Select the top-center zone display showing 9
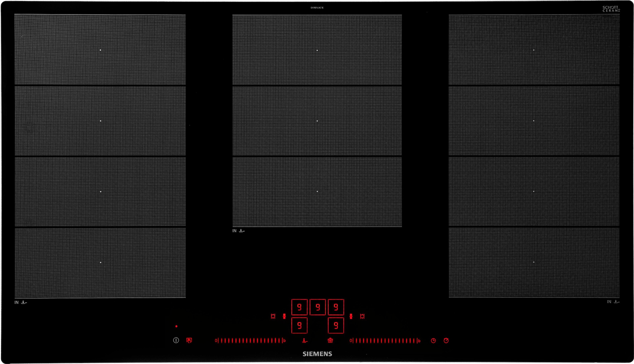The image size is (634, 364). (318, 307)
